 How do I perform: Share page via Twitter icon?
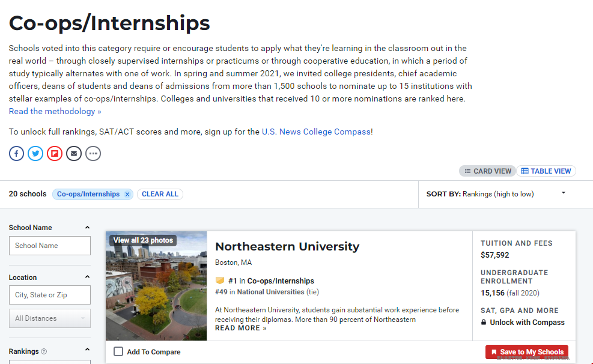(x=35, y=154)
